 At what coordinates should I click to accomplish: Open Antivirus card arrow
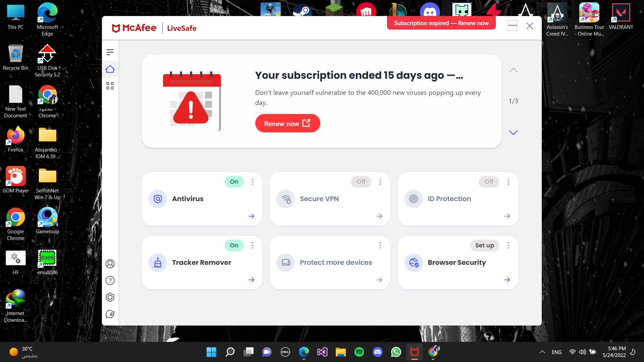[251, 216]
